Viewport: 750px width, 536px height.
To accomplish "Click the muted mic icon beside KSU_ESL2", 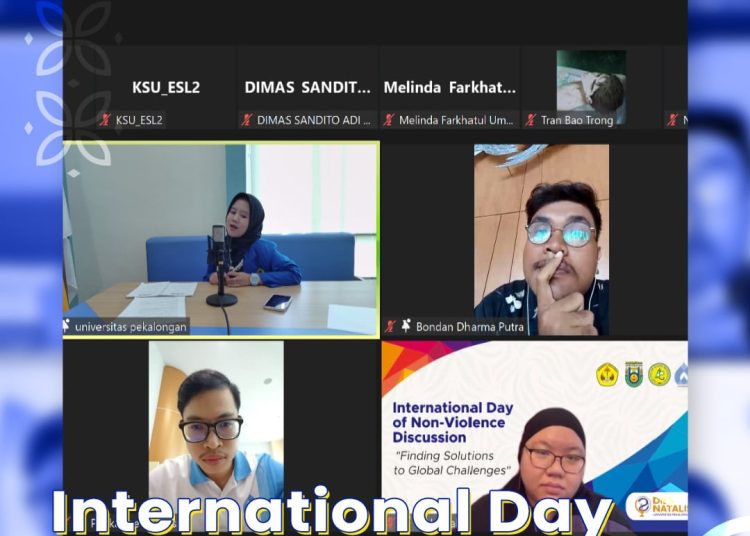I will 105,120.
